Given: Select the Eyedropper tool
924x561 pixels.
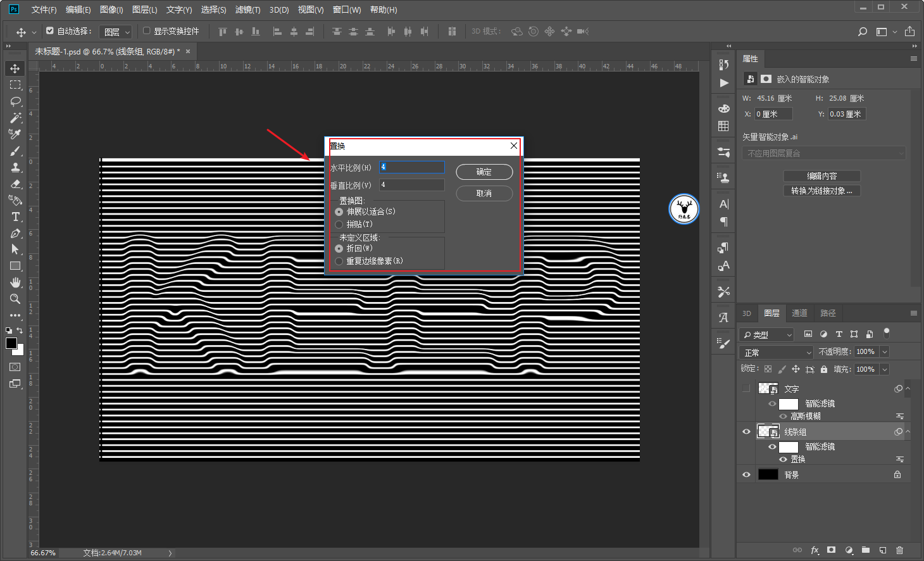Looking at the screenshot, I should tap(15, 134).
